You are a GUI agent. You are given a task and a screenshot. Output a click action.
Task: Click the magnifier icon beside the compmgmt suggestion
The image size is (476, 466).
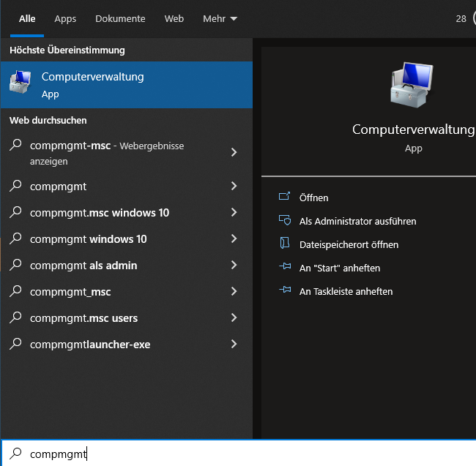click(15, 186)
